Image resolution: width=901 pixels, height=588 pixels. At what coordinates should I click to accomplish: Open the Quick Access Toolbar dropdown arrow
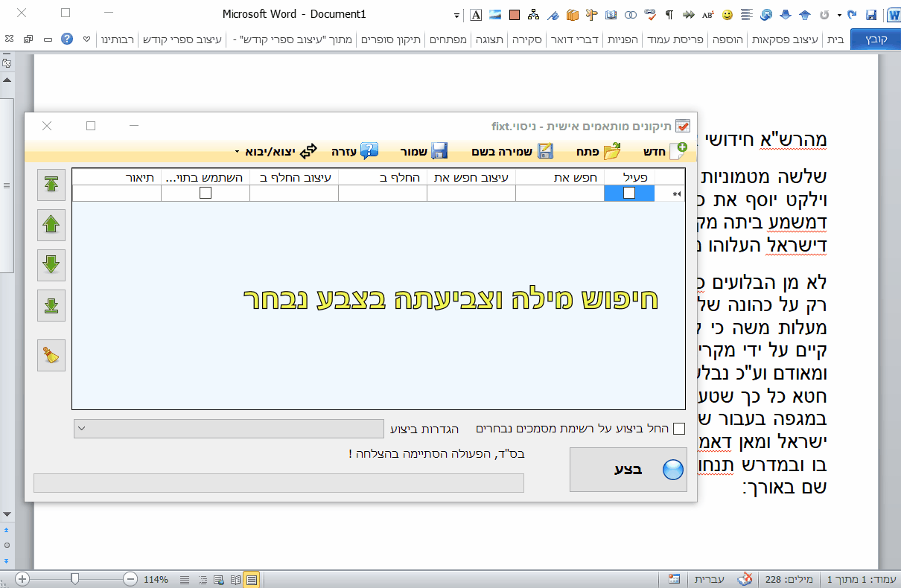point(455,13)
